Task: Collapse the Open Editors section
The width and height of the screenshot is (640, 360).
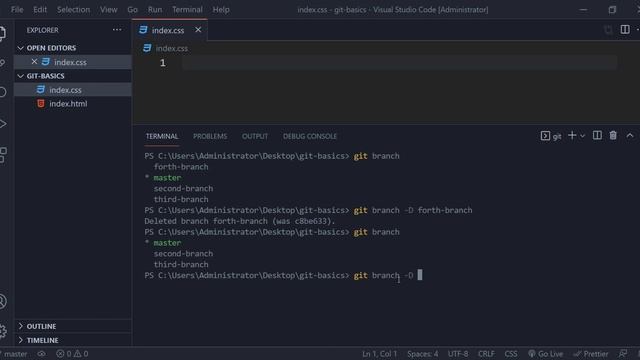Action: pos(21,48)
